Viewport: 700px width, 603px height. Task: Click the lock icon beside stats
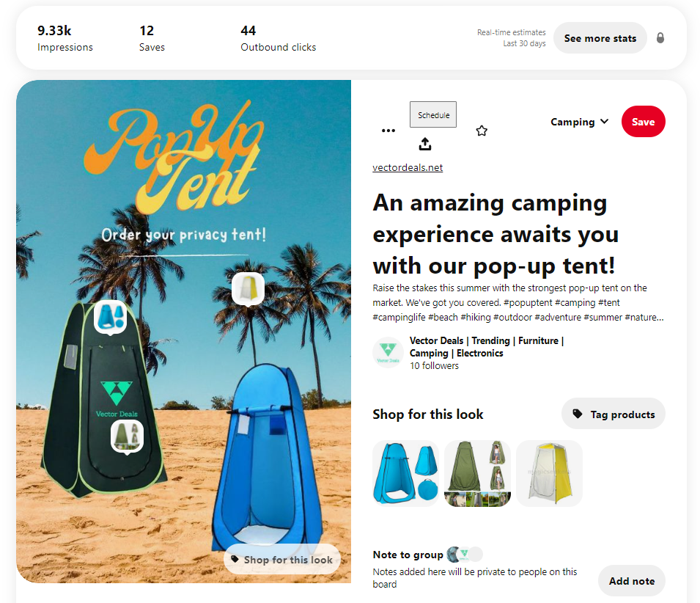tap(660, 38)
